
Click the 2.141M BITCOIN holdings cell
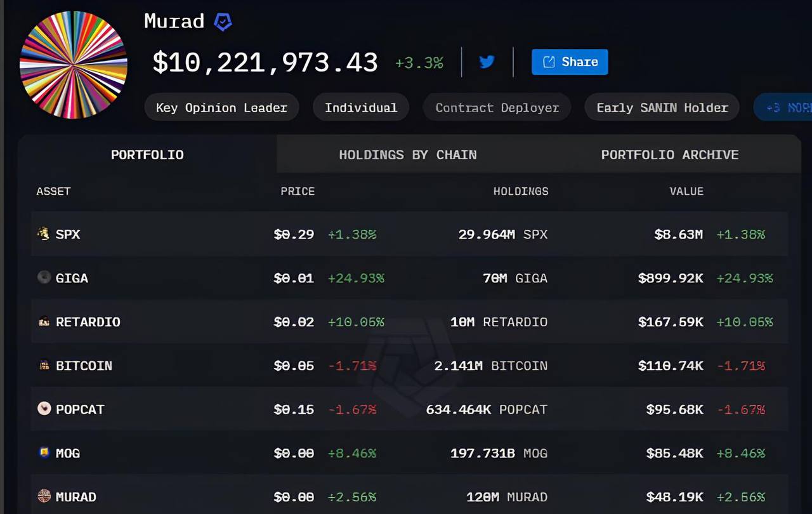(x=491, y=366)
